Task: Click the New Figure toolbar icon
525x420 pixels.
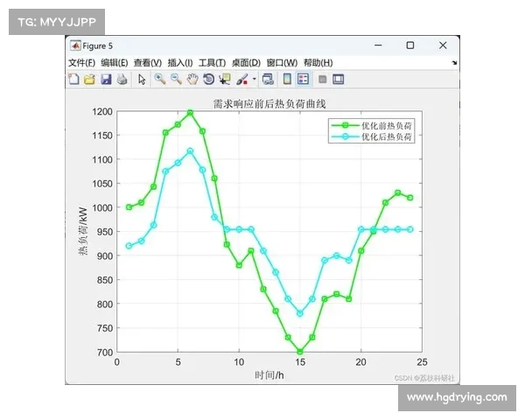Action: [x=74, y=79]
